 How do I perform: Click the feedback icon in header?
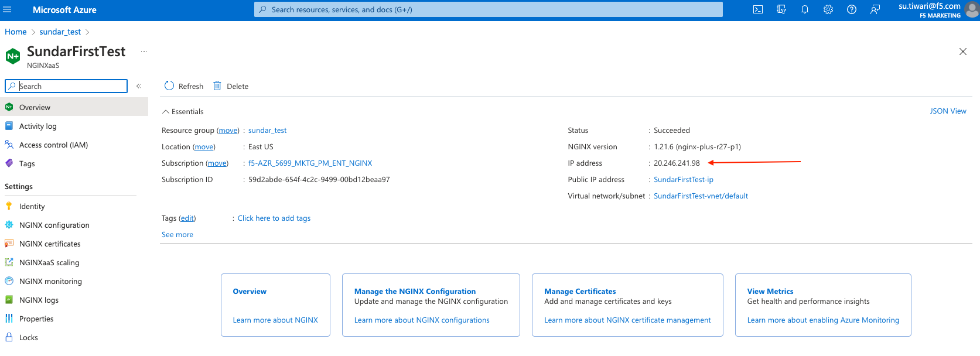pyautogui.click(x=875, y=9)
